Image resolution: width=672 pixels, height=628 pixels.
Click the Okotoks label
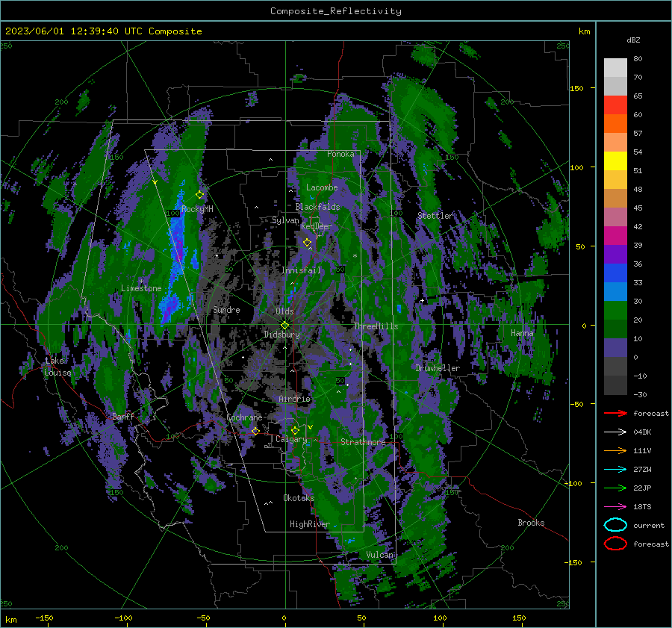pyautogui.click(x=299, y=498)
